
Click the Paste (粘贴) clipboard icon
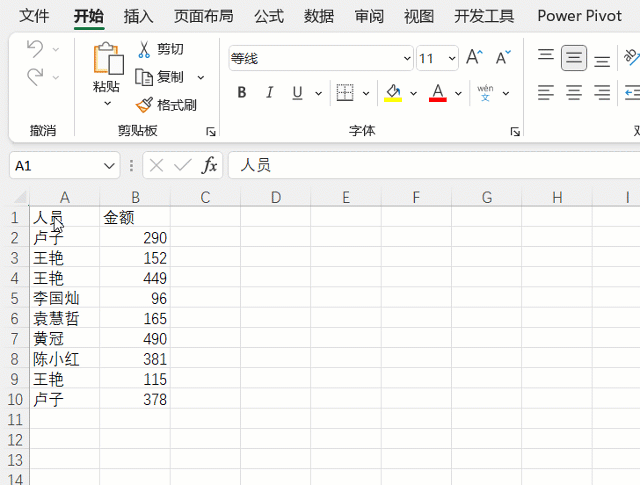[x=107, y=60]
